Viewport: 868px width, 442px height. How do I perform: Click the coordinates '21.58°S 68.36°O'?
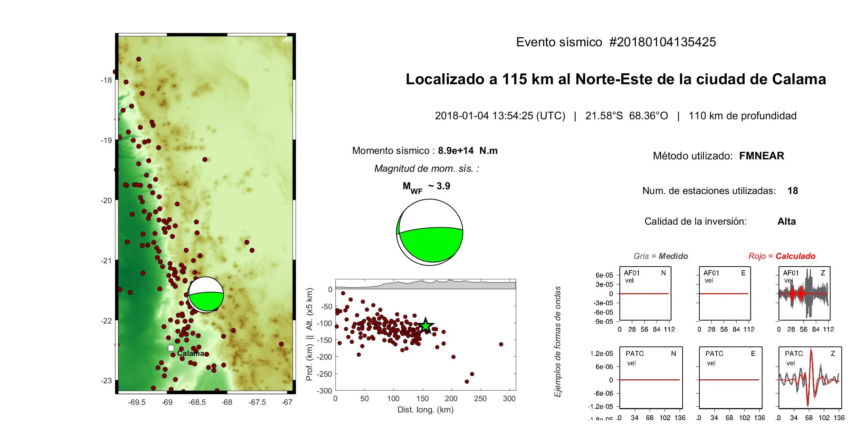point(626,116)
